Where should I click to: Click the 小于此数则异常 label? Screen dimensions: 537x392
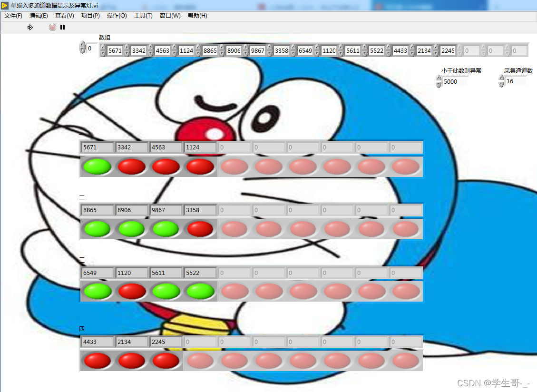pyautogui.click(x=461, y=70)
